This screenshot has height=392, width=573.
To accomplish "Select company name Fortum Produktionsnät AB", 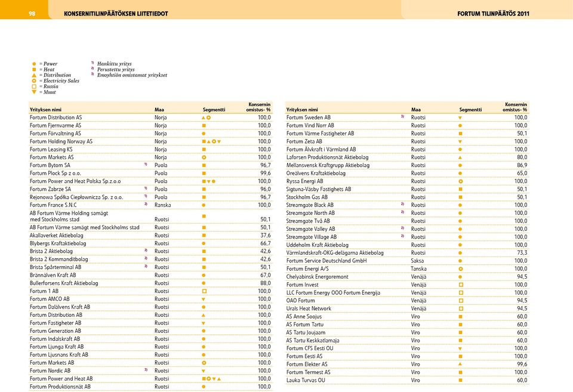I will [60, 387].
